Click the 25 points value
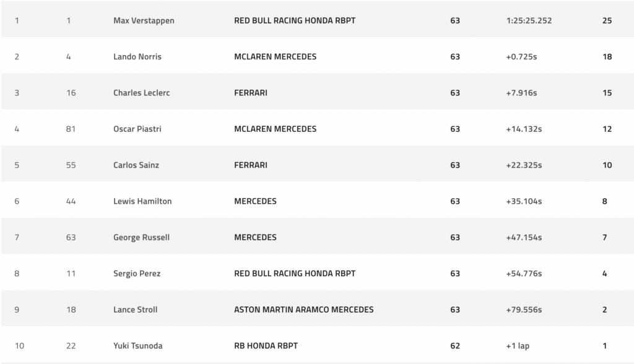This screenshot has width=634, height=364. [x=607, y=20]
